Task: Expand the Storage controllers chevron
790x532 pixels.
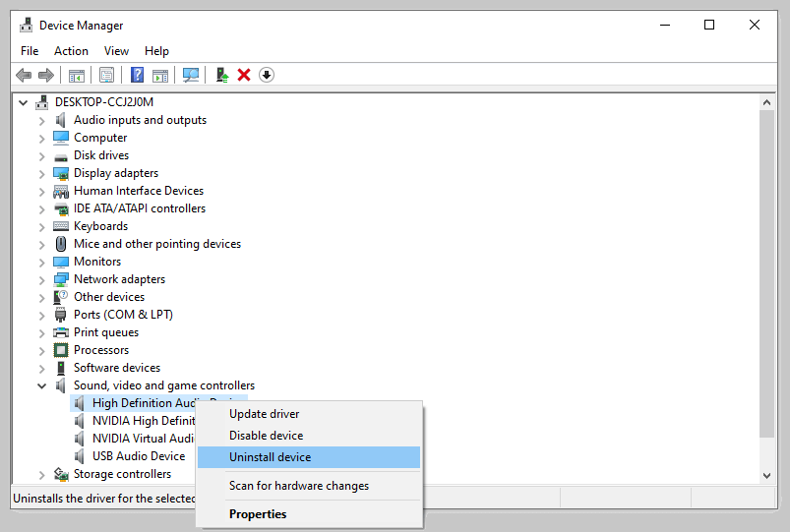Action: [42, 475]
